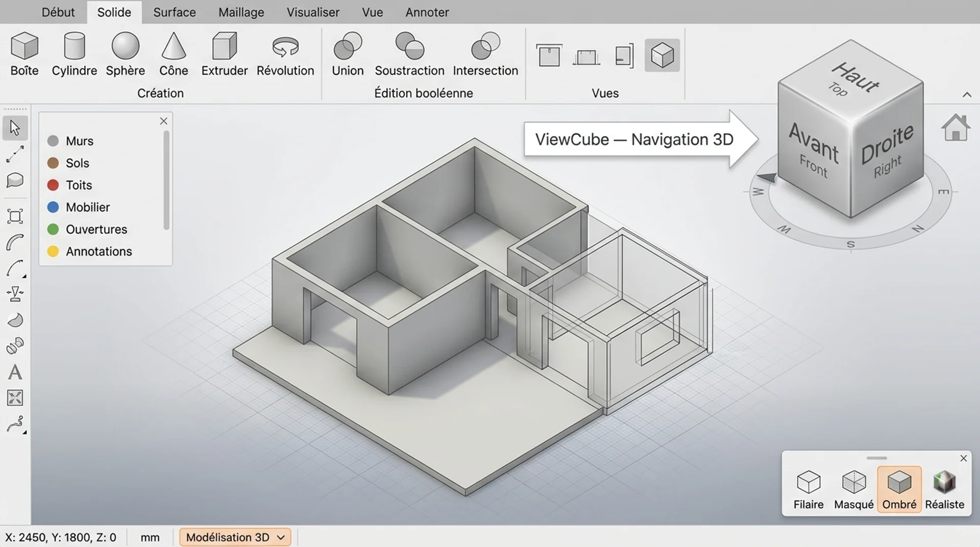Select the Boîte solid tool
Image resolution: width=980 pixels, height=547 pixels.
coord(24,54)
